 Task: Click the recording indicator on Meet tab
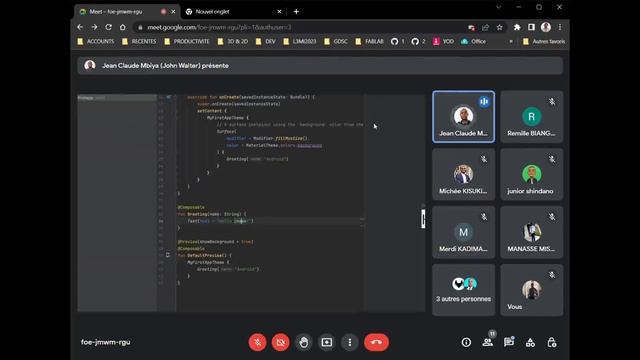click(163, 12)
